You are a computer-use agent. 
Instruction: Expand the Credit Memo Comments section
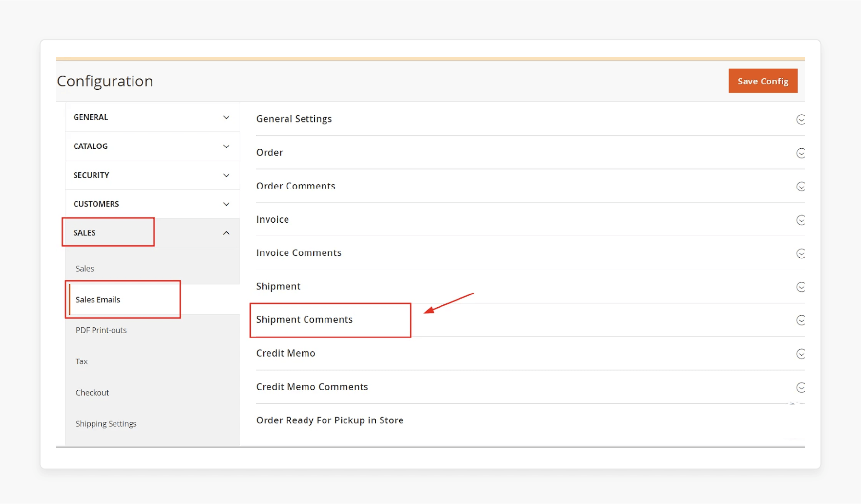click(530, 387)
